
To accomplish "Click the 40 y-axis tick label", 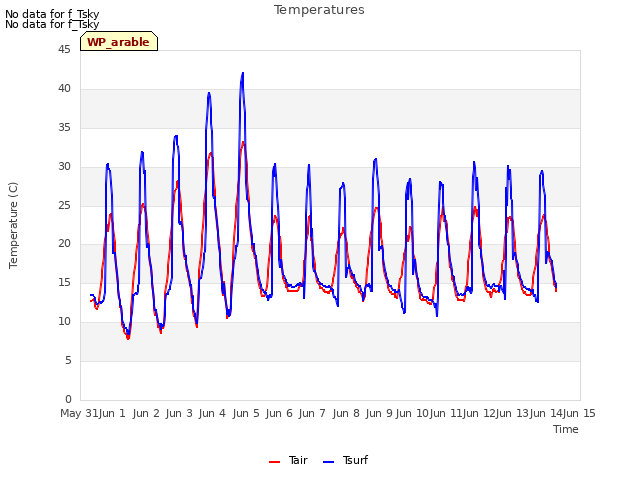I will pyautogui.click(x=64, y=89).
